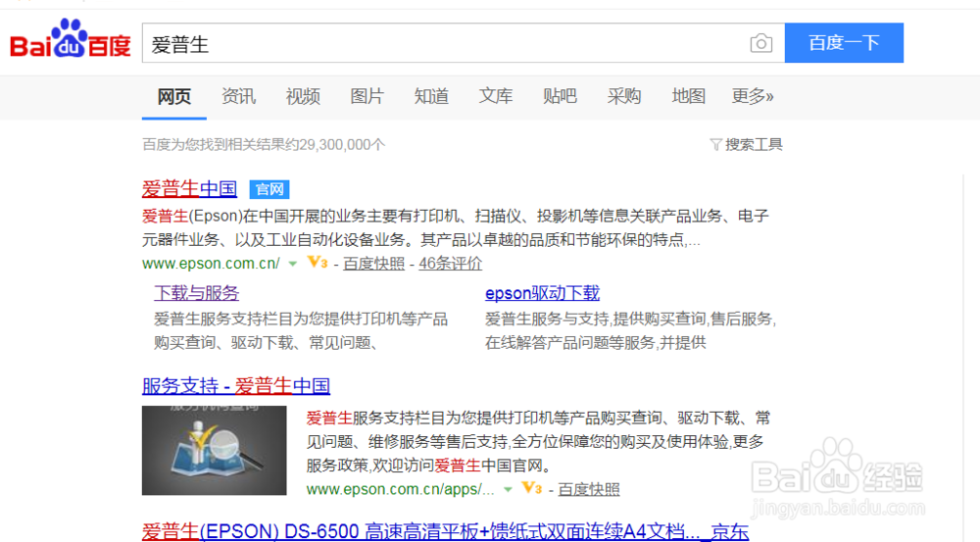The width and height of the screenshot is (980, 542).
Task: Click V3 icon of 服务支持 result
Action: (x=532, y=488)
